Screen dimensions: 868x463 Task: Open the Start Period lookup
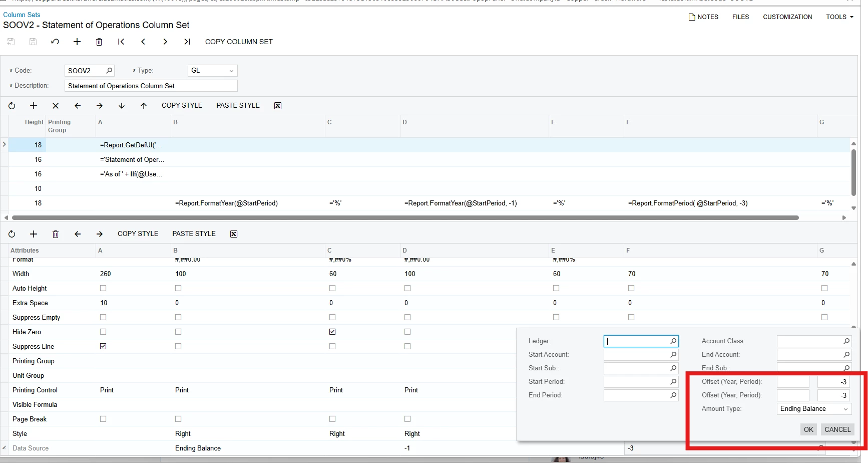(673, 382)
